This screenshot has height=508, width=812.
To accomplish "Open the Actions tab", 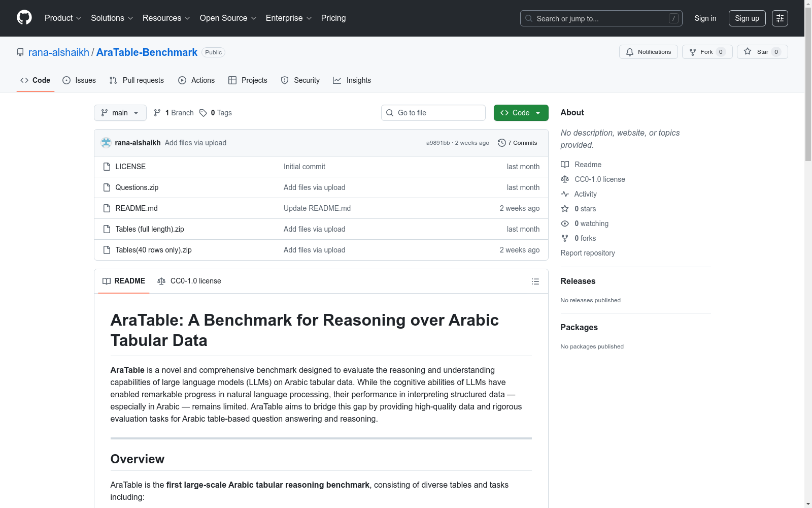I will 196,80.
